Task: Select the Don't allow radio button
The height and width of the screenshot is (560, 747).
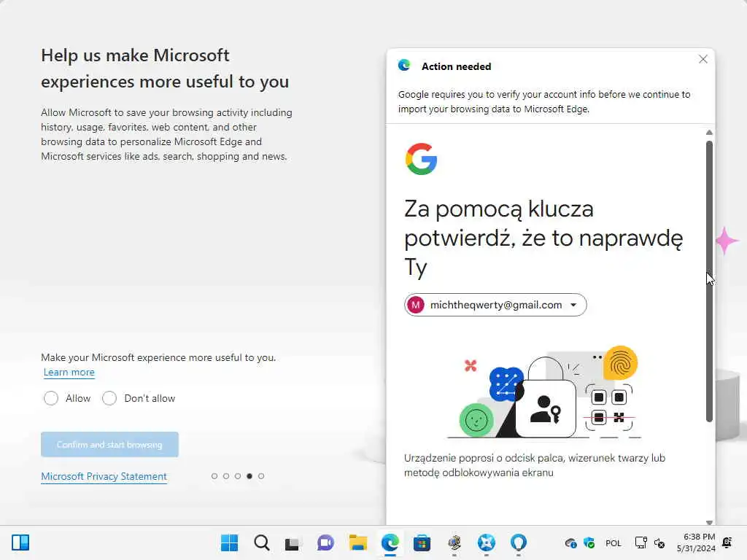Action: pyautogui.click(x=109, y=398)
